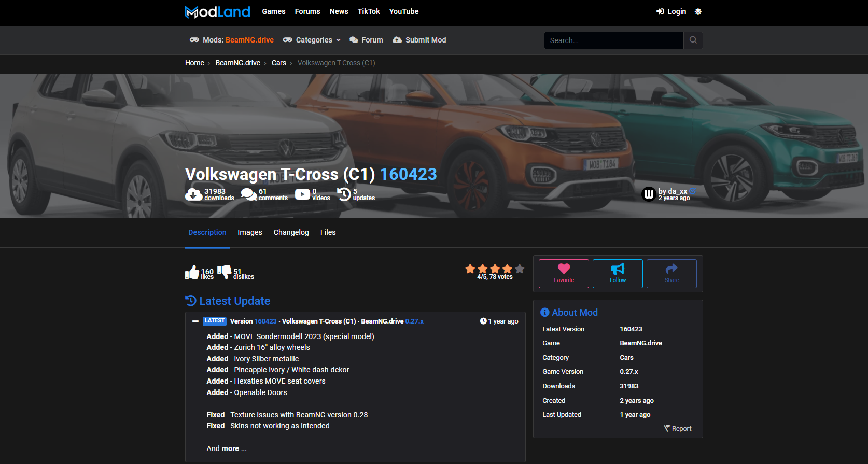Click the thumbs down dislike icon
This screenshot has height=464, width=868.
click(225, 273)
